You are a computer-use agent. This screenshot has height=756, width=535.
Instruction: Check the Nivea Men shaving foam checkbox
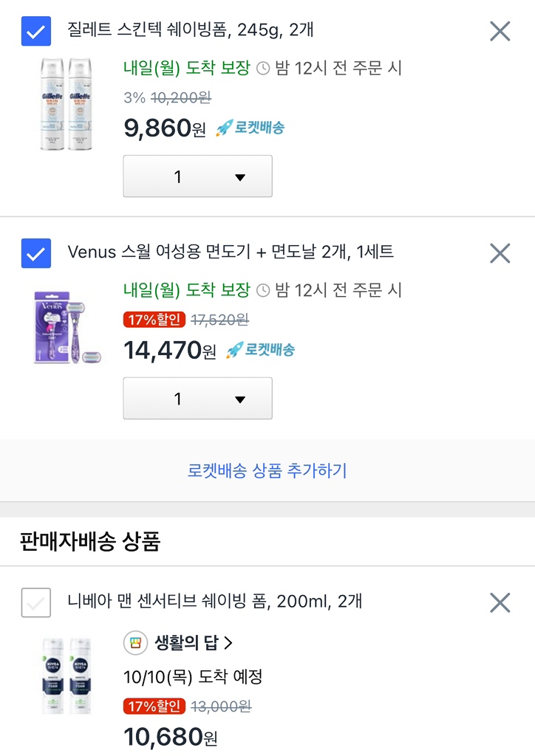tap(36, 602)
